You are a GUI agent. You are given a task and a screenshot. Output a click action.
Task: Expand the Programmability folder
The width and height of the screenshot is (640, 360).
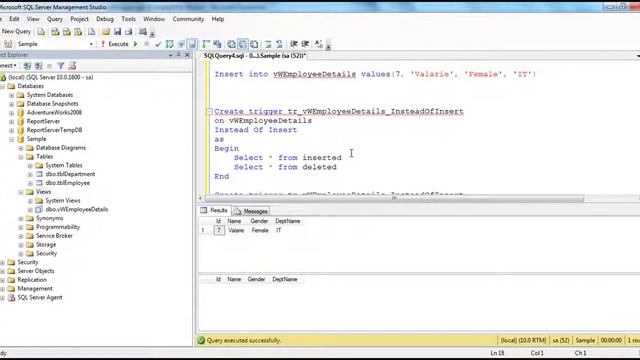(x=21, y=227)
